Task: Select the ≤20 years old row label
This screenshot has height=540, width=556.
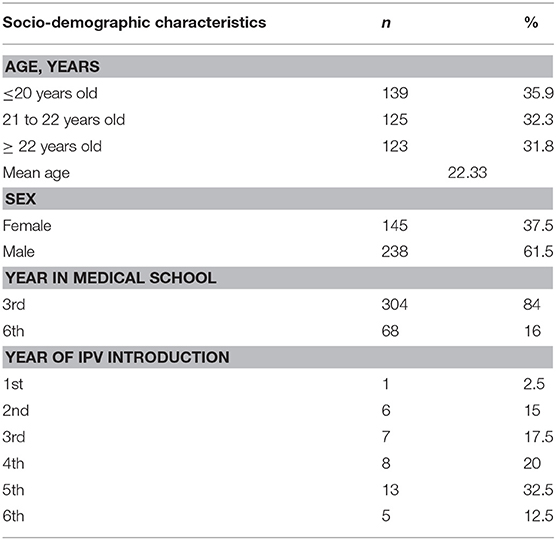Action: [50, 94]
